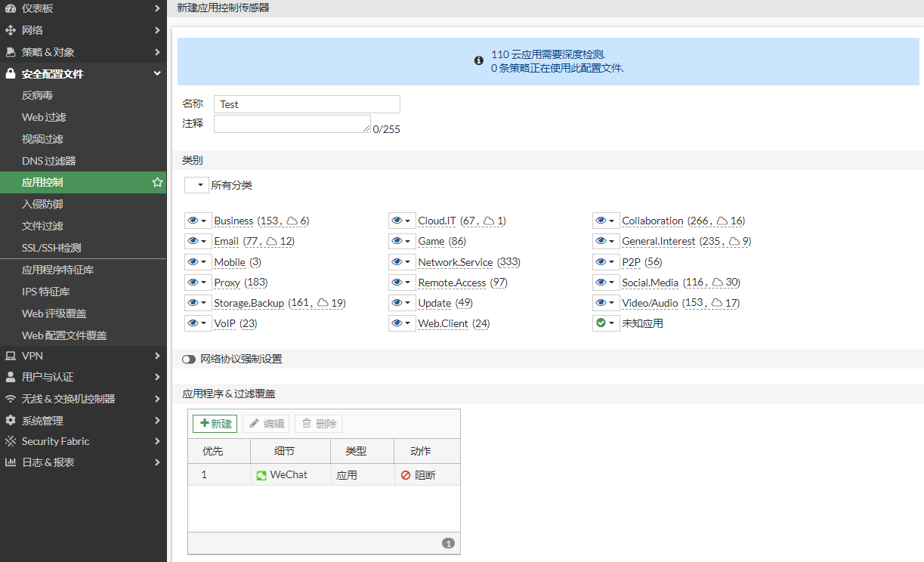Open the eye action dropdown for Business
The height and width of the screenshot is (562, 924).
pos(197,221)
